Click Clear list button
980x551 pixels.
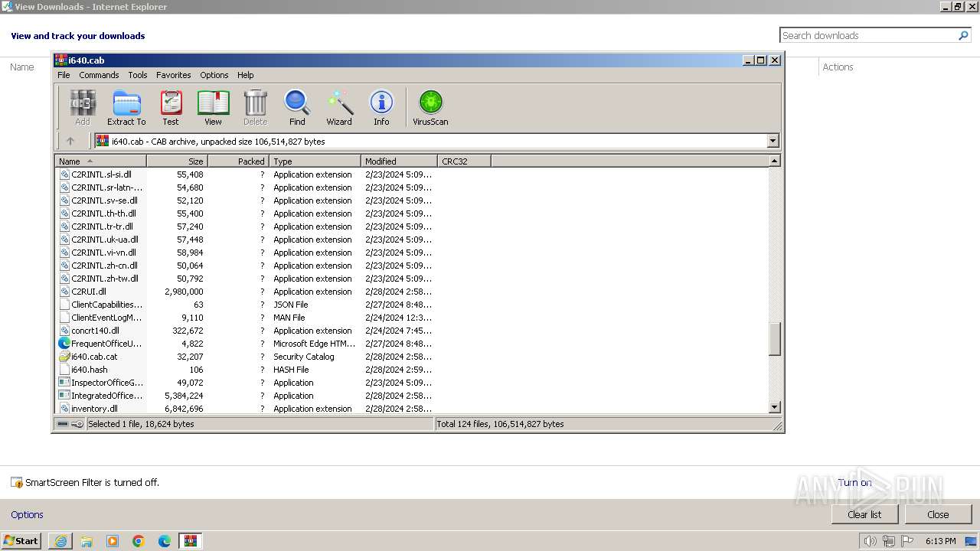coord(864,514)
